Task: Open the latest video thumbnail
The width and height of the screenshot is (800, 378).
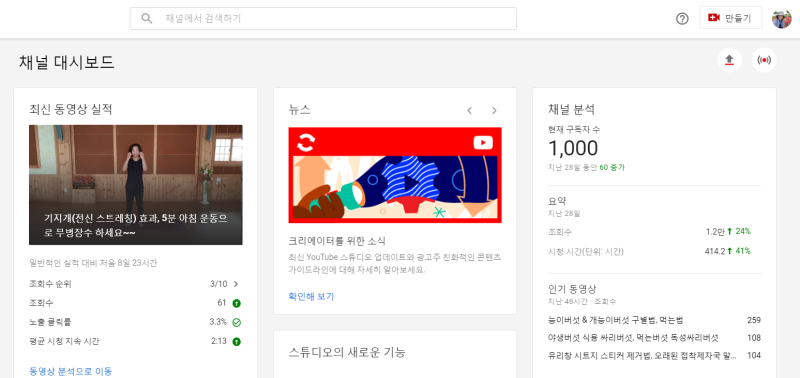Action: [136, 185]
